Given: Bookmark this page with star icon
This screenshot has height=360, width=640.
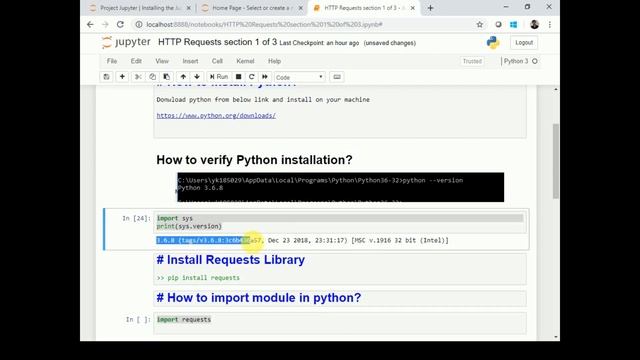Looking at the screenshot, I should coord(480,24).
